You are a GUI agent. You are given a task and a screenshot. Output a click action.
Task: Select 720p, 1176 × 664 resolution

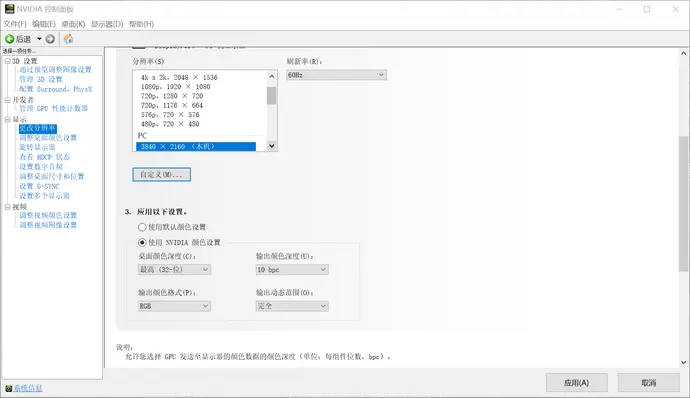pos(172,105)
